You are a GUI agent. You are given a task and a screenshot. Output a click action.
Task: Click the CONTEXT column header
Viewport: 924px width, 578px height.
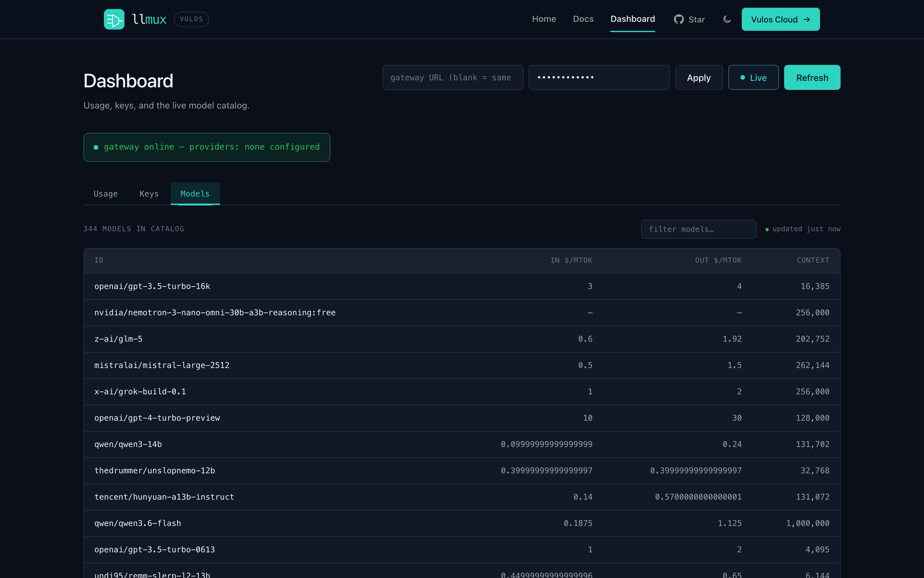[x=813, y=260]
